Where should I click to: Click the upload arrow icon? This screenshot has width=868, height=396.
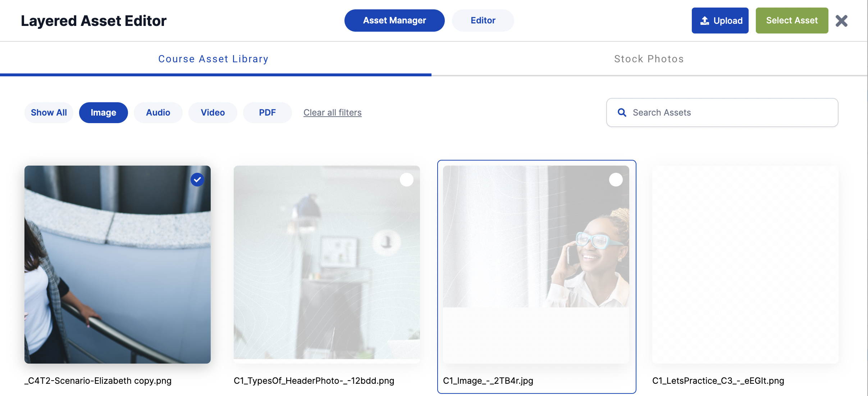pyautogui.click(x=705, y=21)
